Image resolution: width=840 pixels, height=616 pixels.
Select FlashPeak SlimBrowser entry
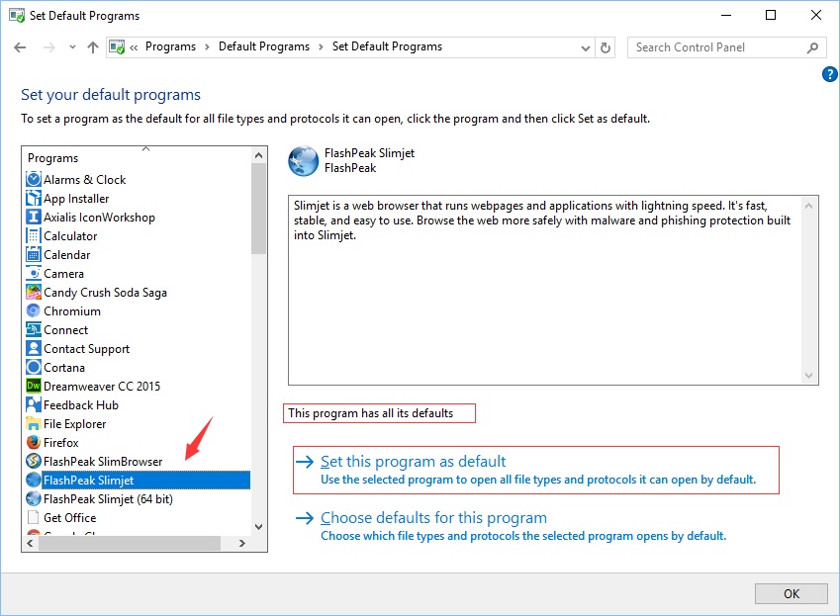click(x=103, y=462)
